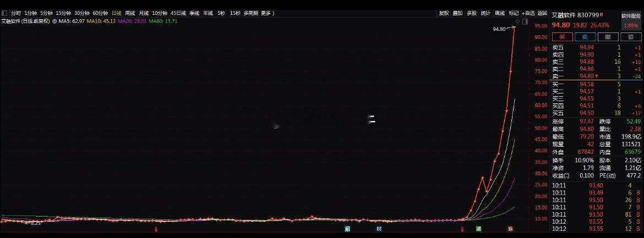Select the 15分钟 period
Screen dimensions: 644x238
63,13
